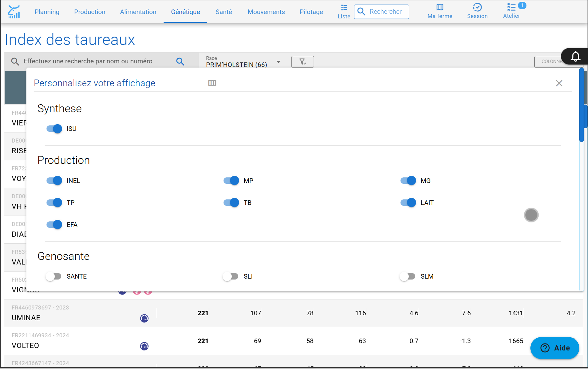Enable the SLI toggle
Screen dimensions: 588x369
pos(231,277)
